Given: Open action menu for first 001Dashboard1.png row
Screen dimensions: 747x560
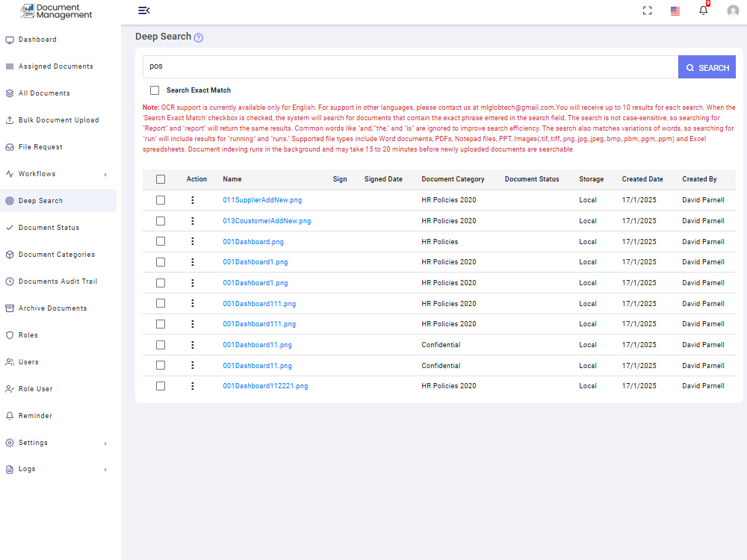Looking at the screenshot, I should pos(193,262).
